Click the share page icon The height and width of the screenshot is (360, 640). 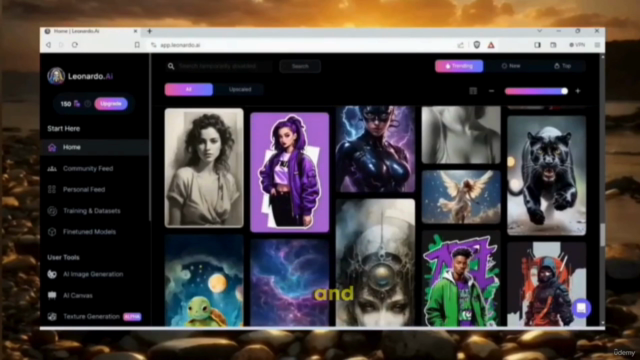click(x=460, y=45)
